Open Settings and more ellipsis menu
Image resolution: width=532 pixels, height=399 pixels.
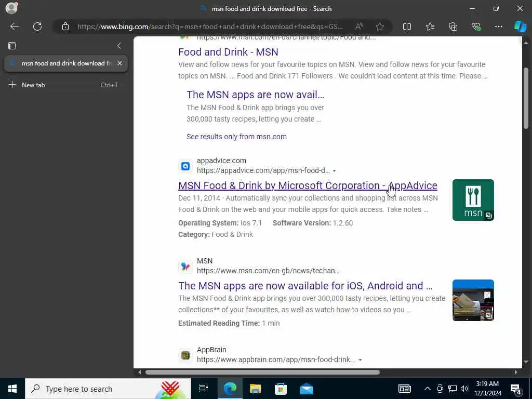click(498, 26)
